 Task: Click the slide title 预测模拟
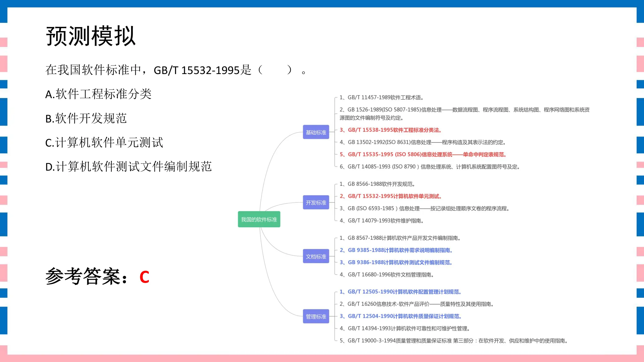91,36
